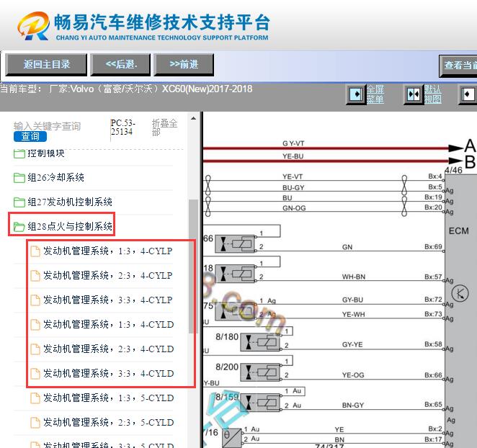Click the sidebar vertical scrollbar thumb

[x=193, y=266]
